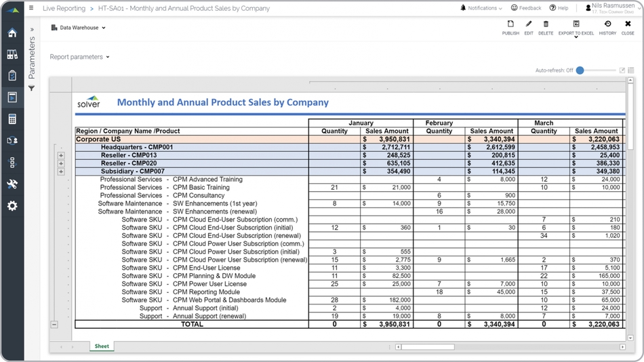Screen dimensions: 644x362
Task: Click the Parameters filter funnel icon
Action: pyautogui.click(x=31, y=88)
